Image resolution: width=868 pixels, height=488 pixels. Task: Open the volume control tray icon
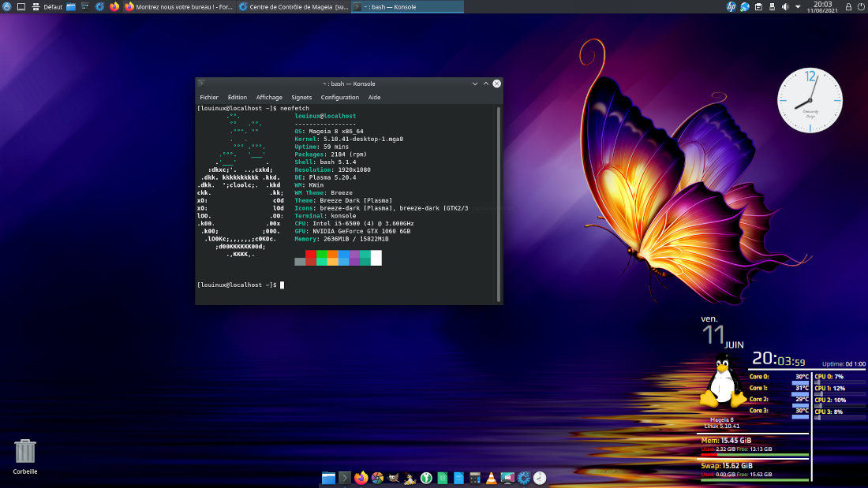[785, 6]
